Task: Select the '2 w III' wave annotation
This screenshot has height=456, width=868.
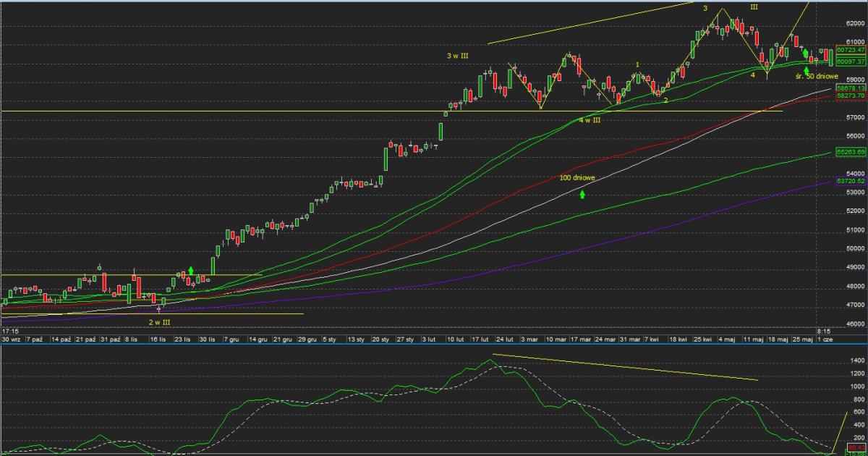Action: 160,321
